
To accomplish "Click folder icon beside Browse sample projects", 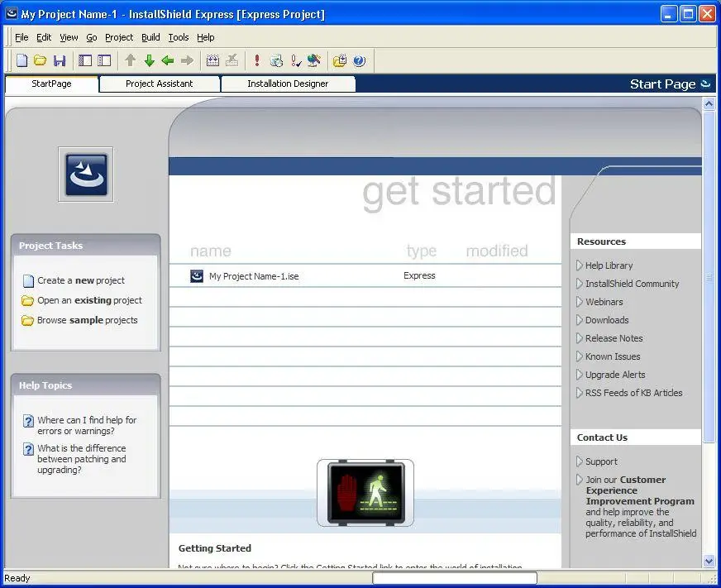I will click(27, 320).
